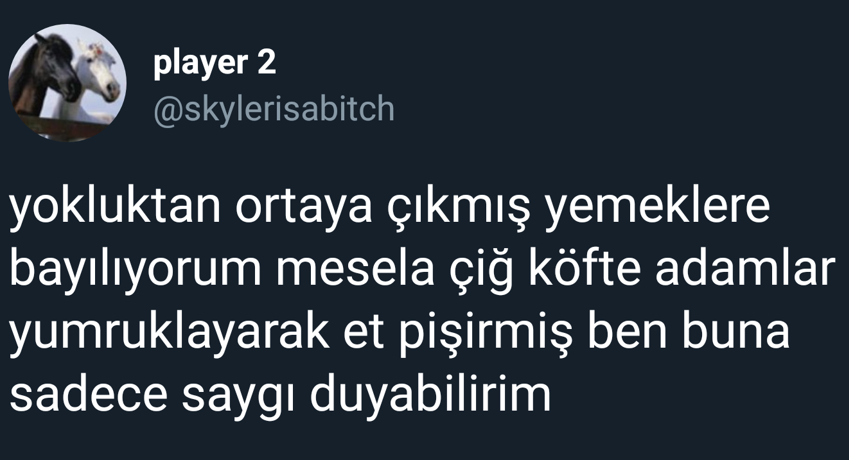
Task: Select the word çıkmış
Action: [459, 208]
